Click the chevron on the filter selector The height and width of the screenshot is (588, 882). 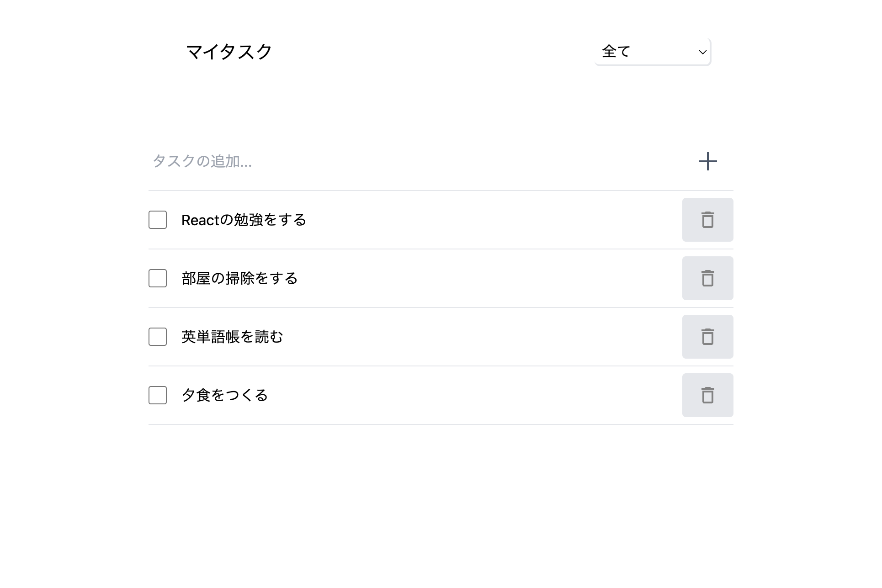(702, 53)
